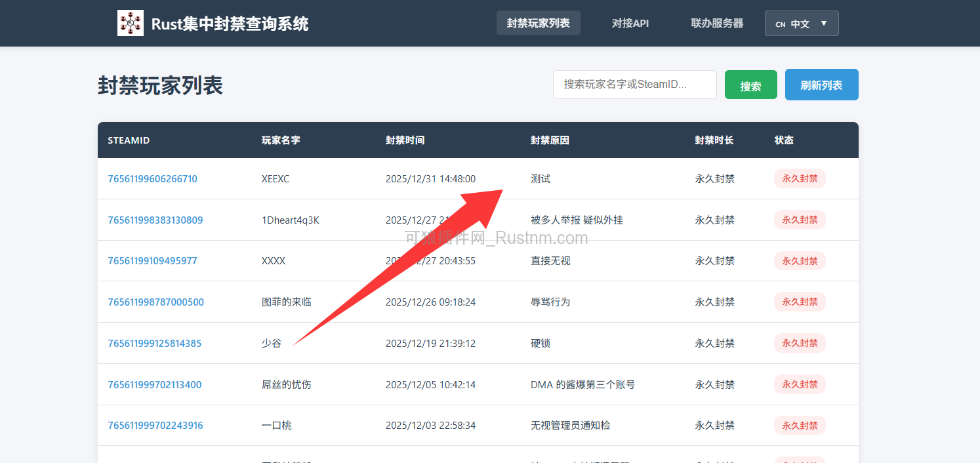Open the 对接API page

[x=630, y=22]
